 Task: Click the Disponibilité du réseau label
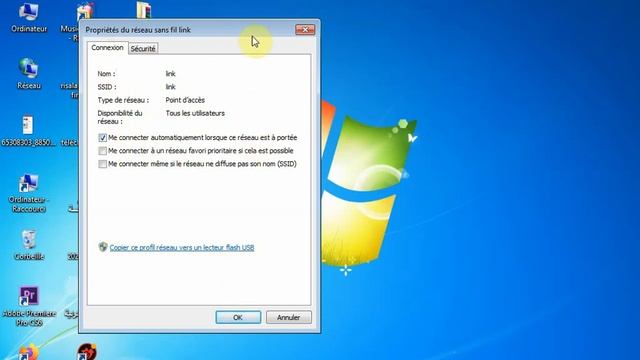tap(120, 117)
